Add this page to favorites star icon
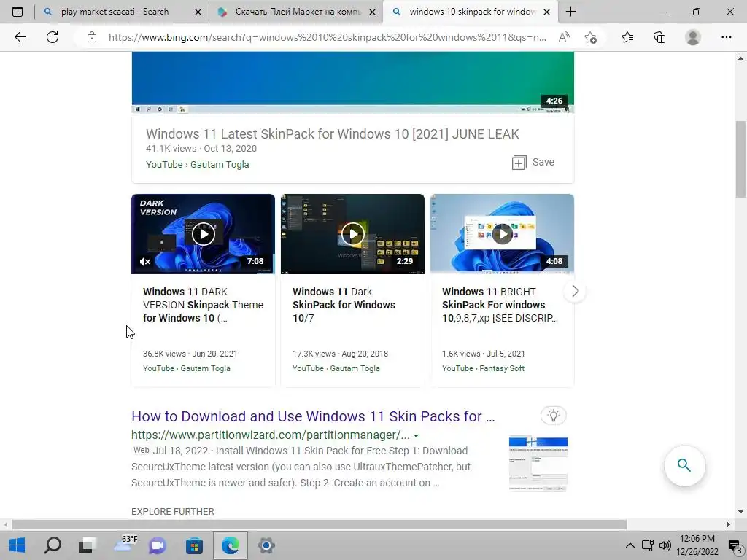 (591, 37)
